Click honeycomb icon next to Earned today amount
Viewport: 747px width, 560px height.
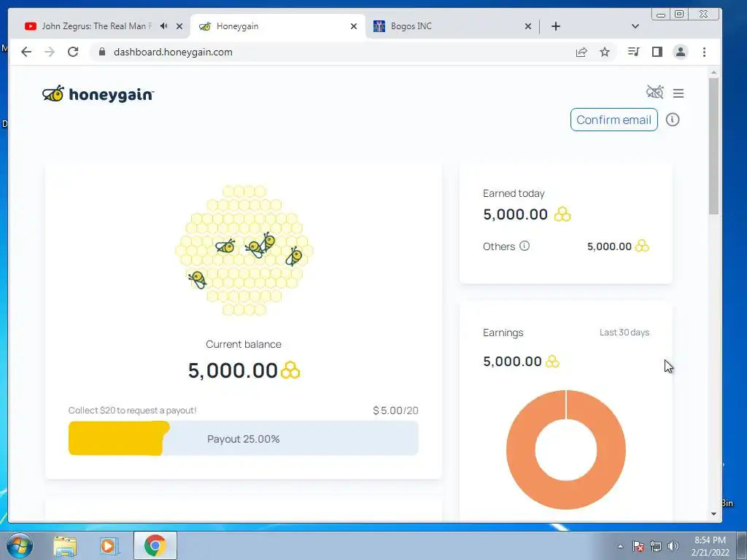562,214
